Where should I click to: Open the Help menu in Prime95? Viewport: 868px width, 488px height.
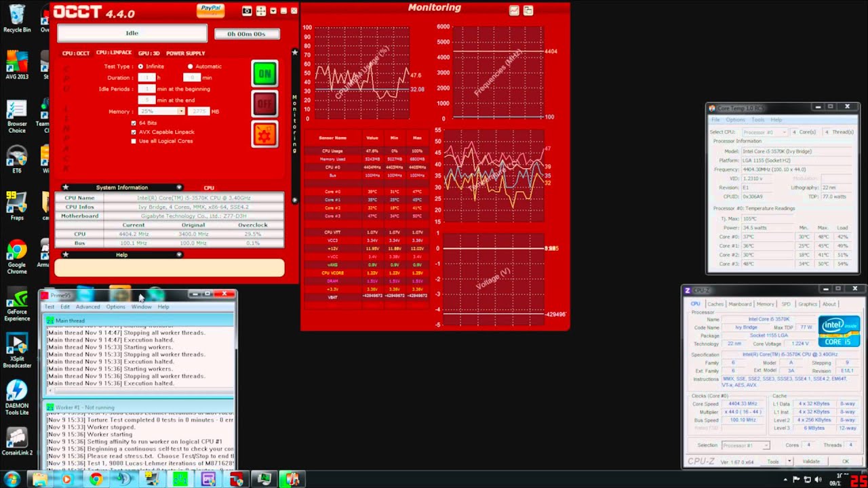[x=163, y=307]
